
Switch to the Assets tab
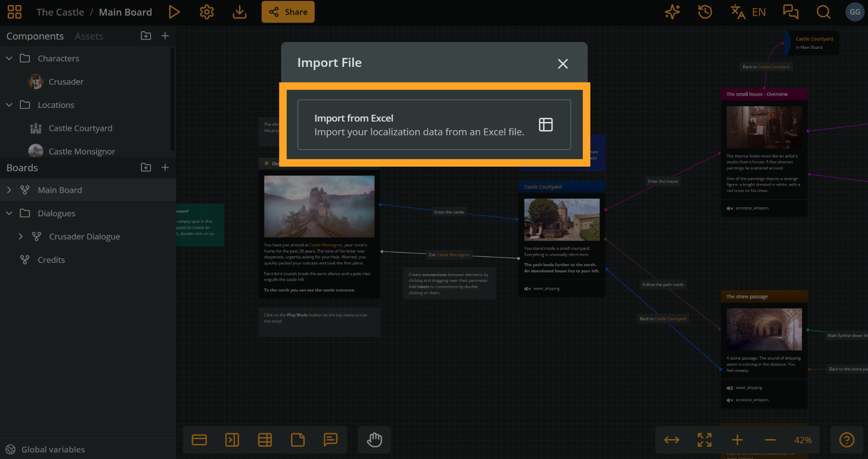pyautogui.click(x=89, y=36)
